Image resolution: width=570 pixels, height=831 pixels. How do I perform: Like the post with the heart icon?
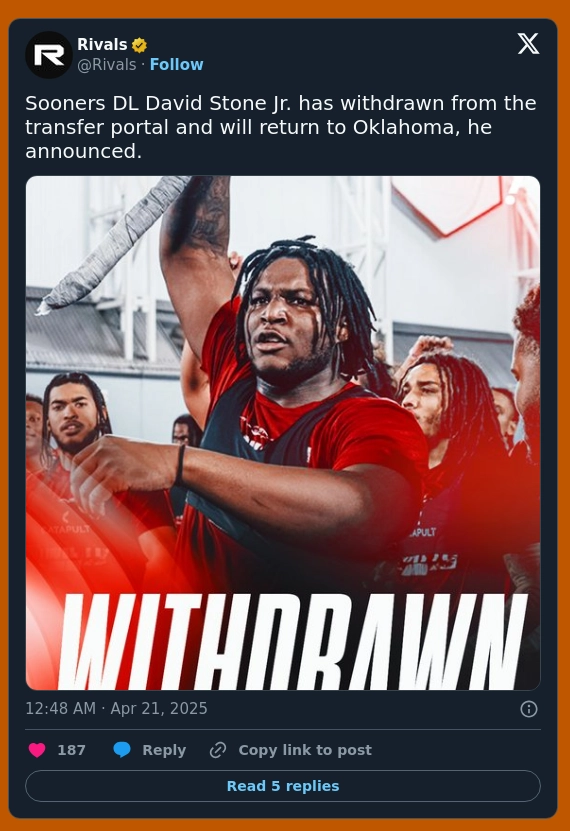[37, 750]
